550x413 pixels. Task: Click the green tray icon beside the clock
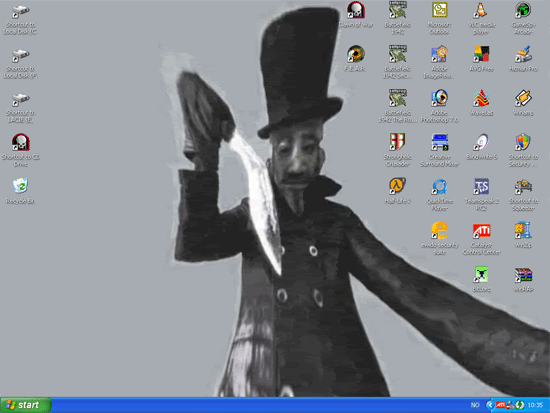point(520,405)
